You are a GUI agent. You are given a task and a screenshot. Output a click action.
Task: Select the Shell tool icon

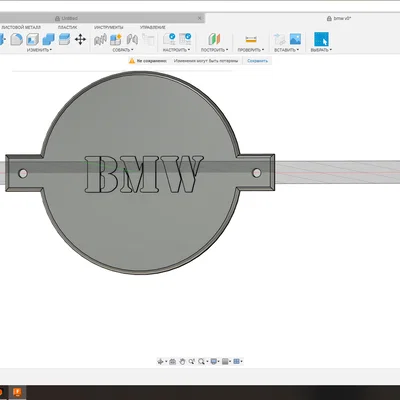[33, 39]
